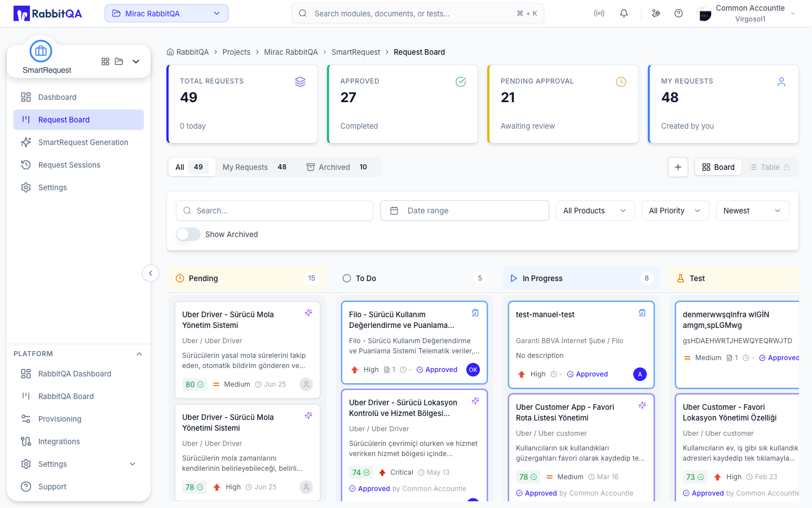
Task: Click the Projects breadcrumb link
Action: tap(236, 52)
